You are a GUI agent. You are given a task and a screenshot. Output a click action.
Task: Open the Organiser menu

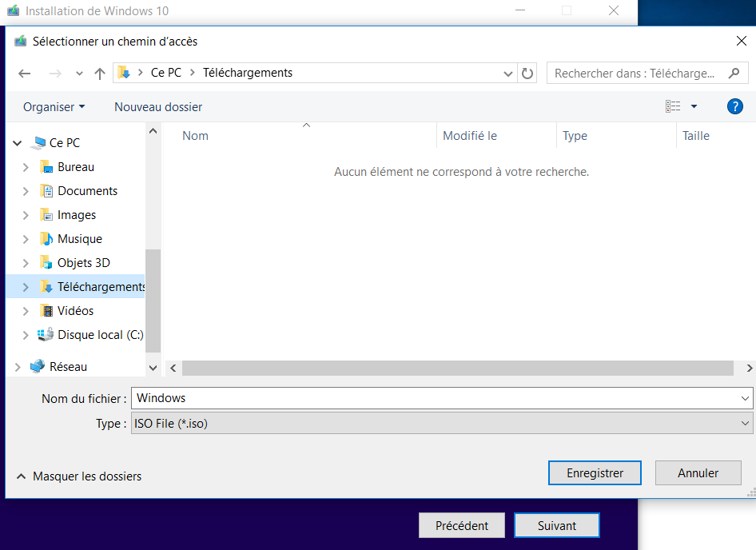(x=54, y=106)
